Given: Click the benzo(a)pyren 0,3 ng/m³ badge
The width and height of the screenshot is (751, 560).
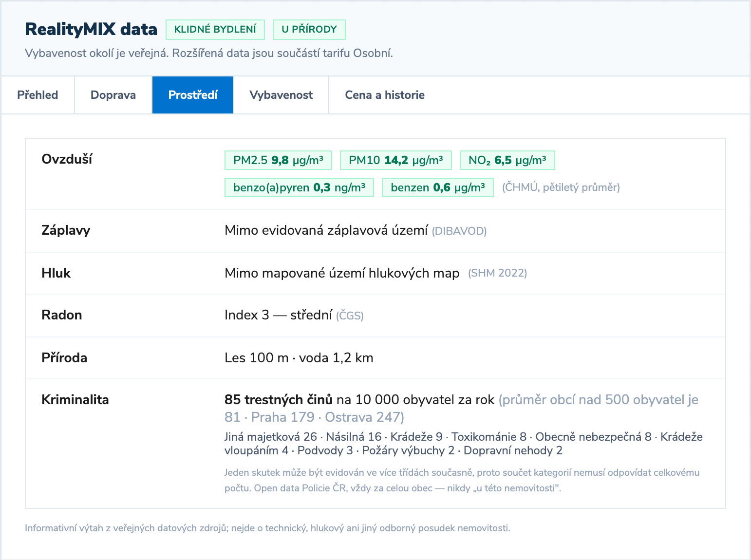Looking at the screenshot, I should (x=299, y=187).
